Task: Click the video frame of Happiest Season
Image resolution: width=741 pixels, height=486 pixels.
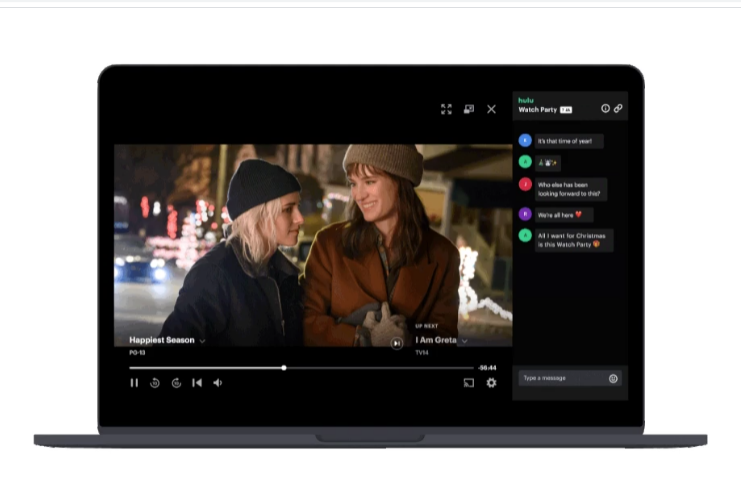Action: (x=313, y=245)
